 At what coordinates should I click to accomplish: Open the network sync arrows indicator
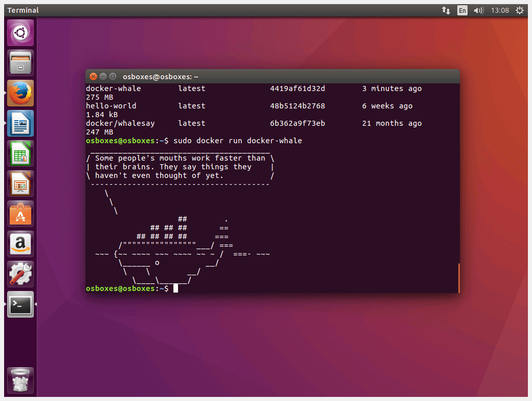(446, 10)
